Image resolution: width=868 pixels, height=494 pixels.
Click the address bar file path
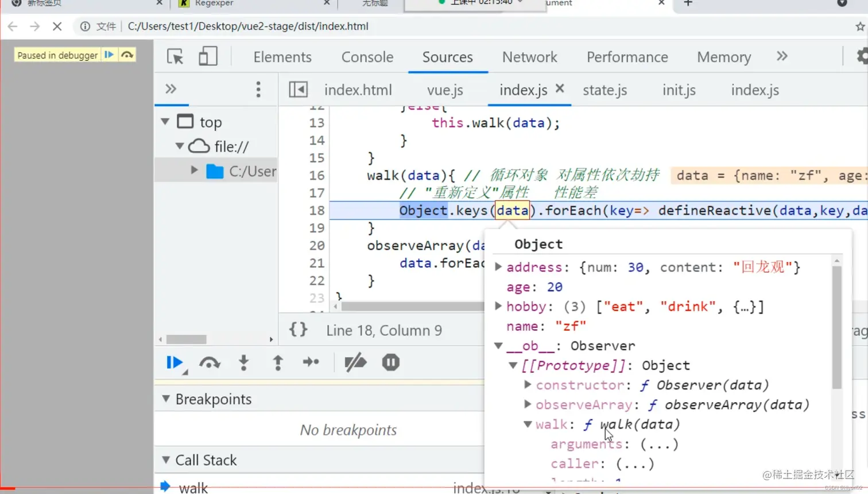[x=248, y=26]
